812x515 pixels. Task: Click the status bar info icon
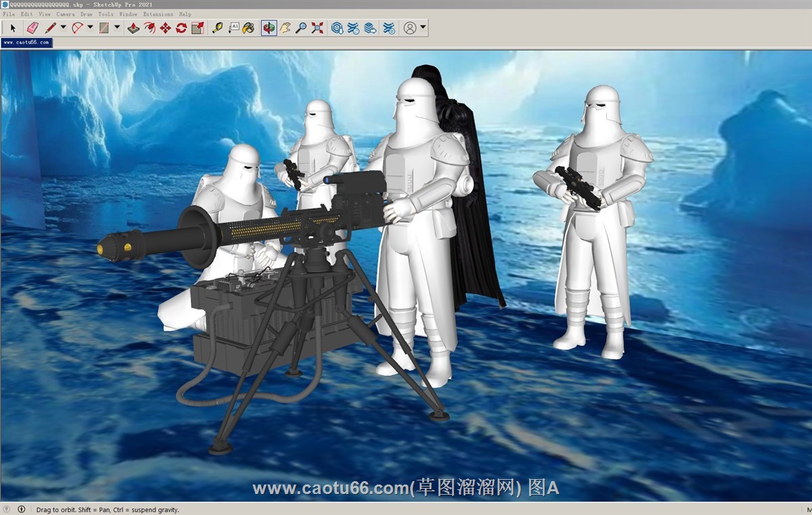coord(21,509)
